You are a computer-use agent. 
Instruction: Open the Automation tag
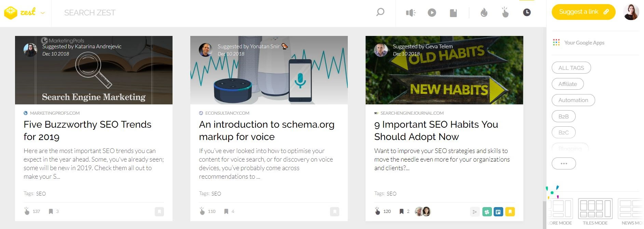tap(573, 100)
